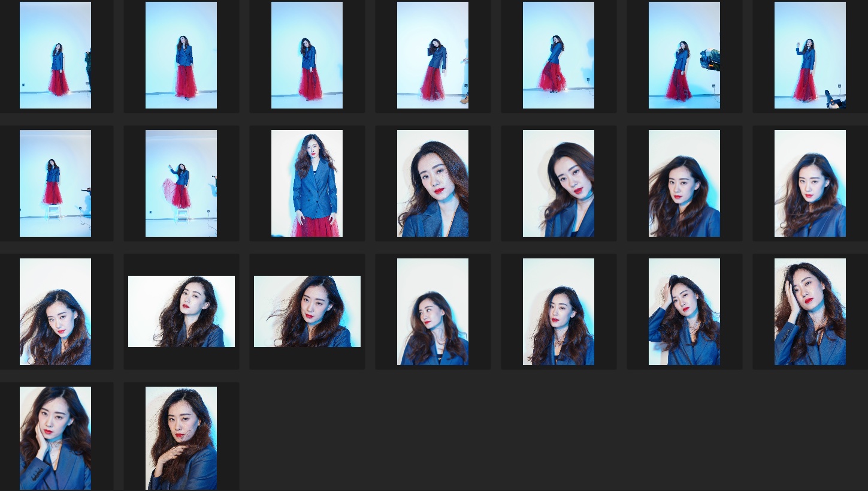Select the second landscape-oriented portrait thumbnail
868x491 pixels.
[307, 312]
